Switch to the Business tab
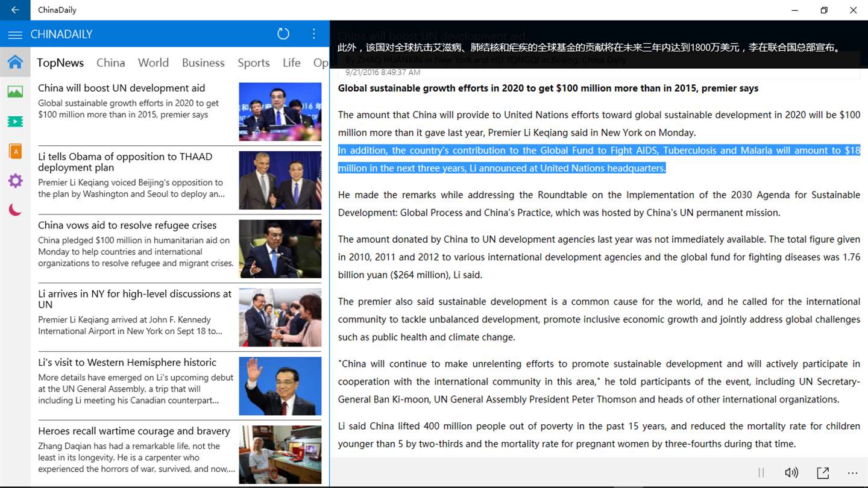 tap(203, 63)
